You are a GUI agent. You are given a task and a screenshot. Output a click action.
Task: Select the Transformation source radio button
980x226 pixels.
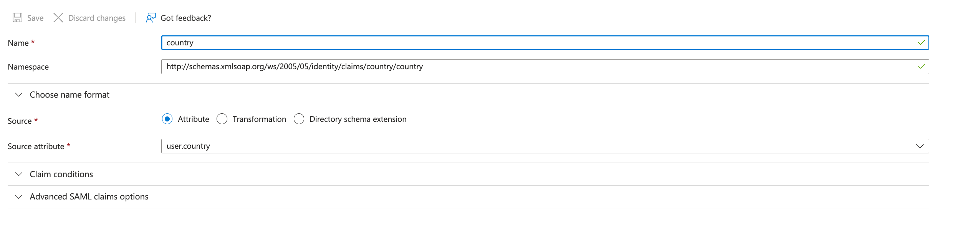click(x=222, y=119)
